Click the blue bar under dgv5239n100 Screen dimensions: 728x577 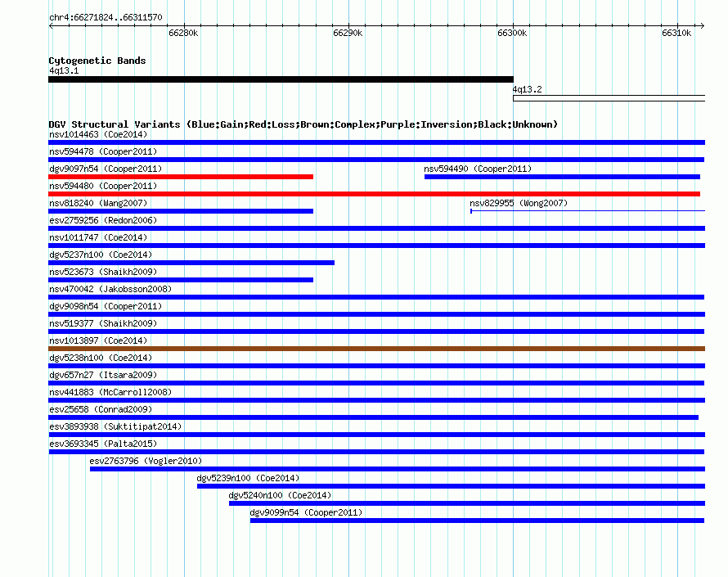[451, 486]
